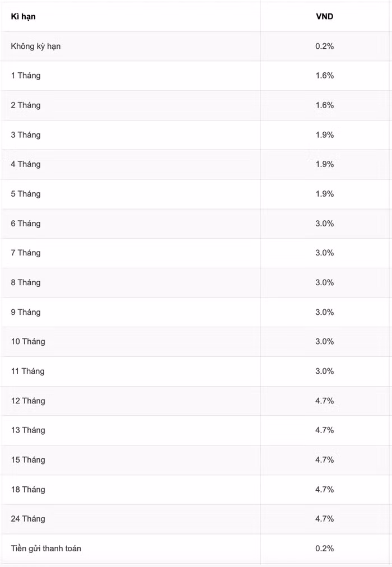Select the '8 Tháng' term cell
The image size is (392, 567).
coord(26,282)
